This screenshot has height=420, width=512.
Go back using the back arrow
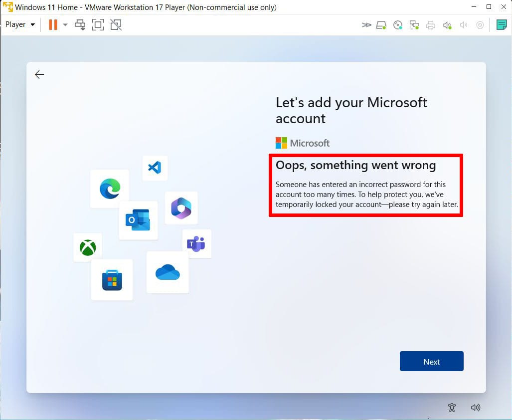[x=39, y=74]
